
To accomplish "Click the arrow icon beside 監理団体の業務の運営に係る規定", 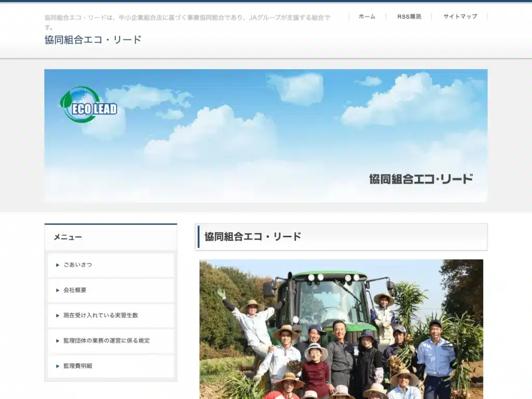I will (x=58, y=341).
